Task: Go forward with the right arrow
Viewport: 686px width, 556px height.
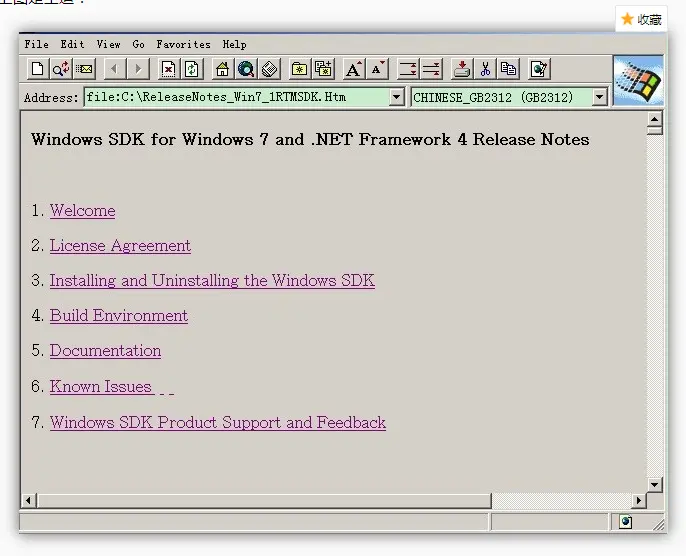Action: tap(138, 69)
